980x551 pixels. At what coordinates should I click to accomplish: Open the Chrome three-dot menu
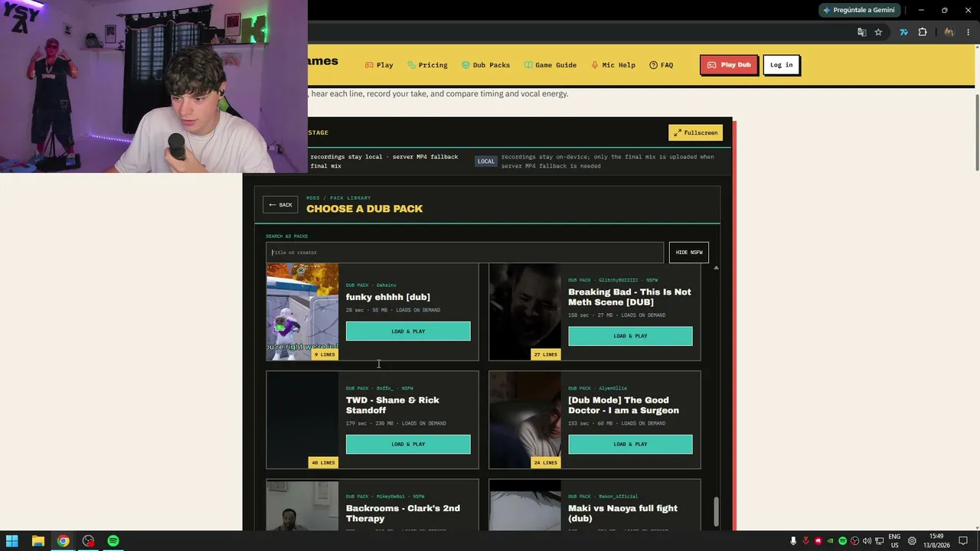[969, 32]
